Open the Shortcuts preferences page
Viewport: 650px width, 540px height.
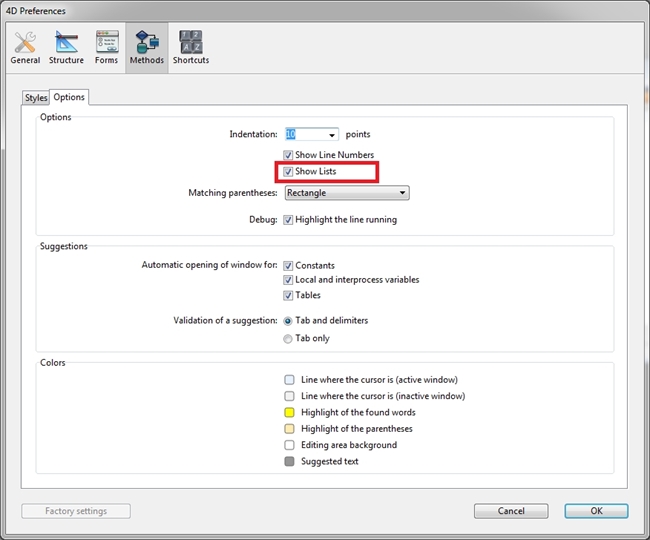pos(190,48)
